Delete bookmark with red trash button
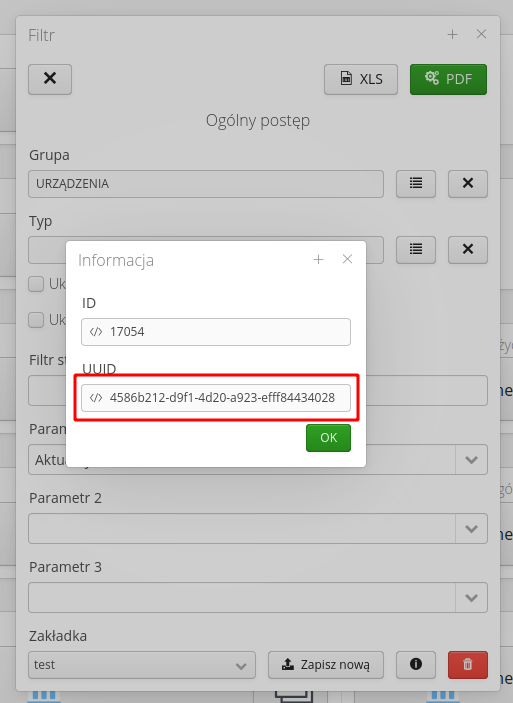 click(468, 664)
